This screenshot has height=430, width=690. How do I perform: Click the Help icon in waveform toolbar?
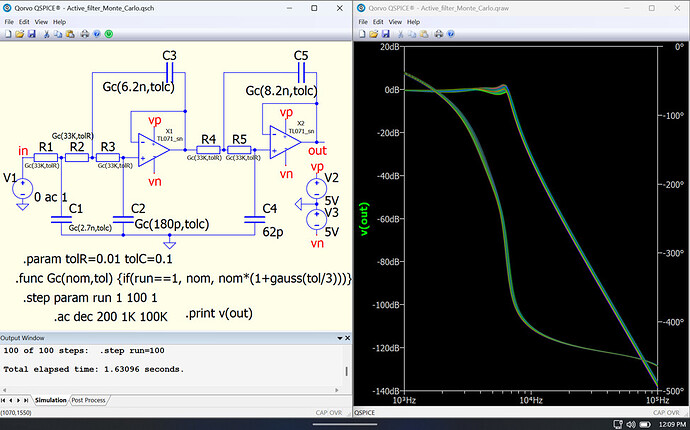click(x=450, y=34)
